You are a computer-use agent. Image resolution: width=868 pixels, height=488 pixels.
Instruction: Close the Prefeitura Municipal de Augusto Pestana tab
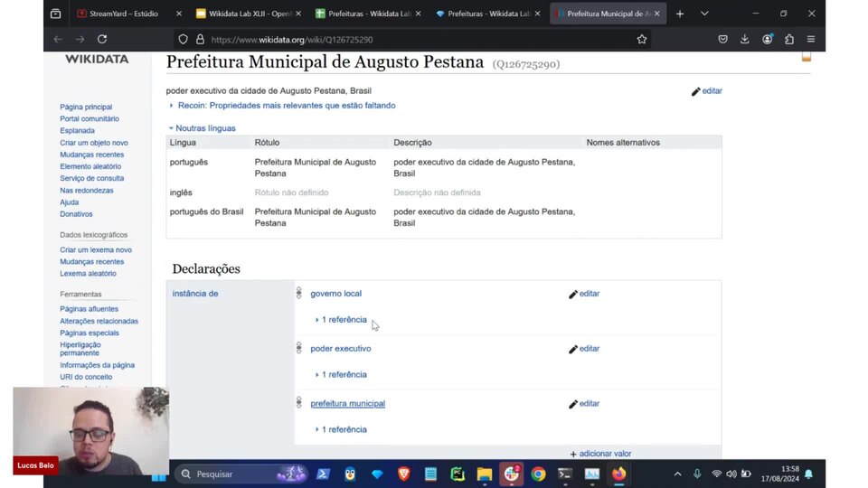[x=657, y=14]
